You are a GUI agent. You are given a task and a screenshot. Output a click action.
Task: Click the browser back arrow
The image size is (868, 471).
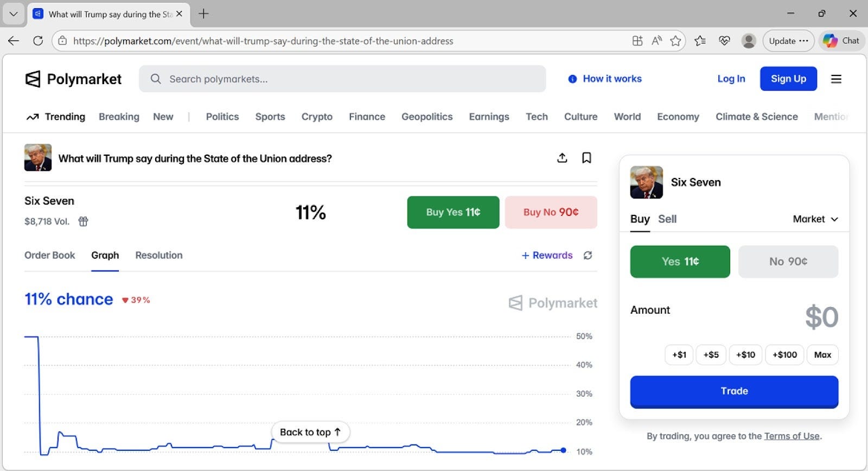(14, 41)
